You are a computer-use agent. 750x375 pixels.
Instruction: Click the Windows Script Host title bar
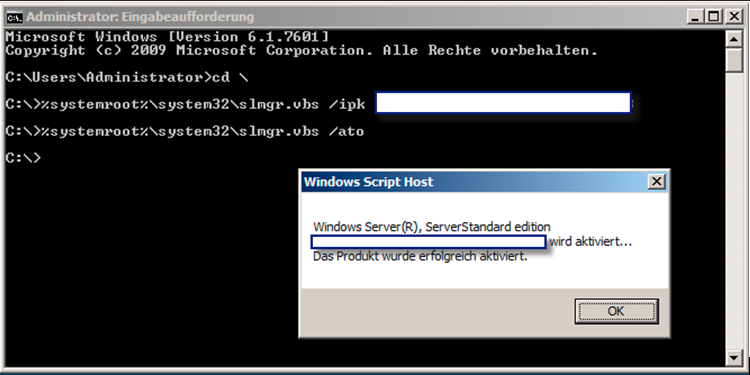(x=474, y=182)
